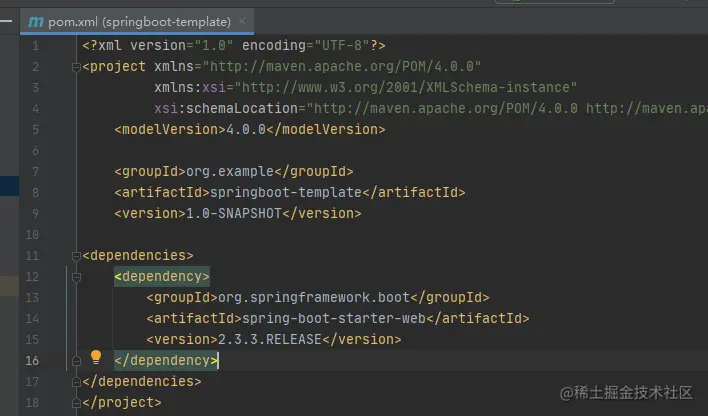Close the pom.xml editor tab

(x=242, y=21)
